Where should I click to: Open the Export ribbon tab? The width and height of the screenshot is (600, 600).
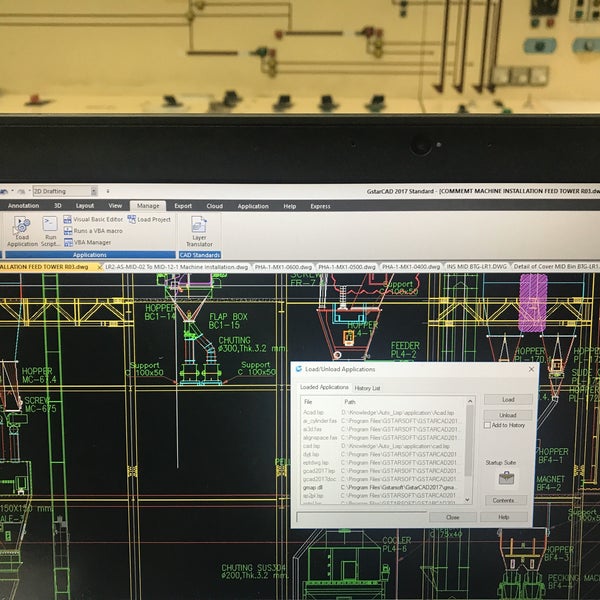[x=183, y=206]
